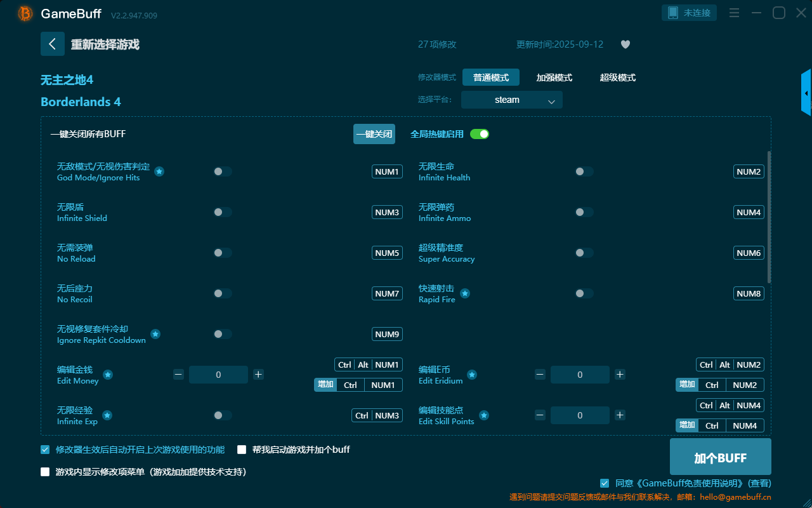
Task: Click the 更新时间:2025-09-12 text
Action: [560, 44]
